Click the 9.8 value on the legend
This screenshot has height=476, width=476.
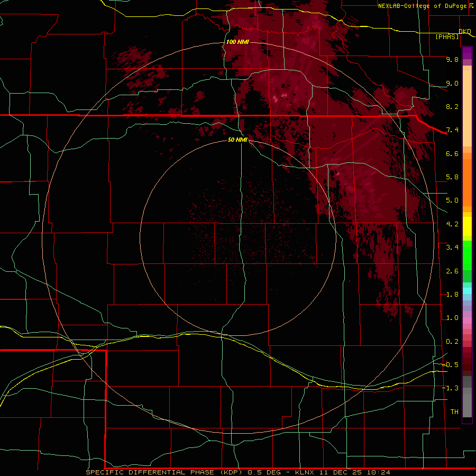pyautogui.click(x=452, y=59)
